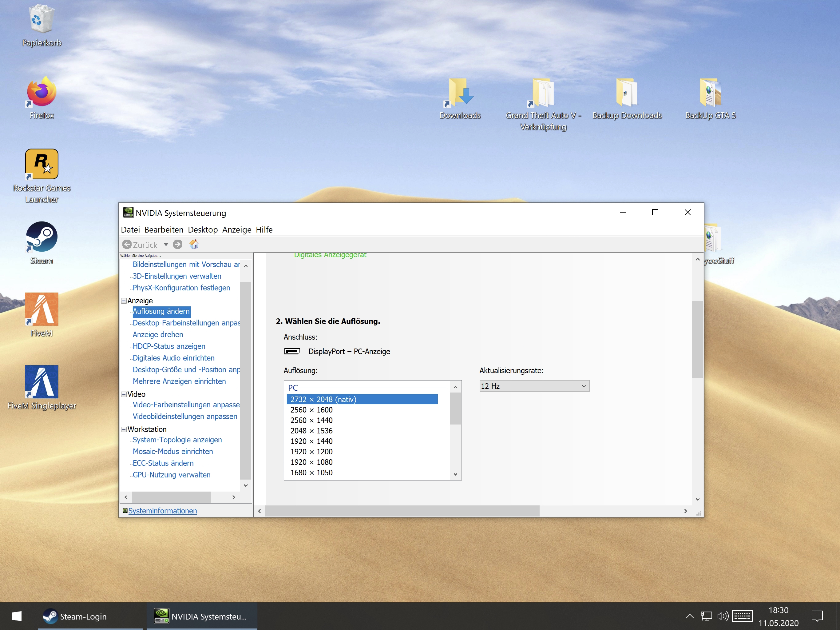Click the green forward arrow button

click(177, 244)
